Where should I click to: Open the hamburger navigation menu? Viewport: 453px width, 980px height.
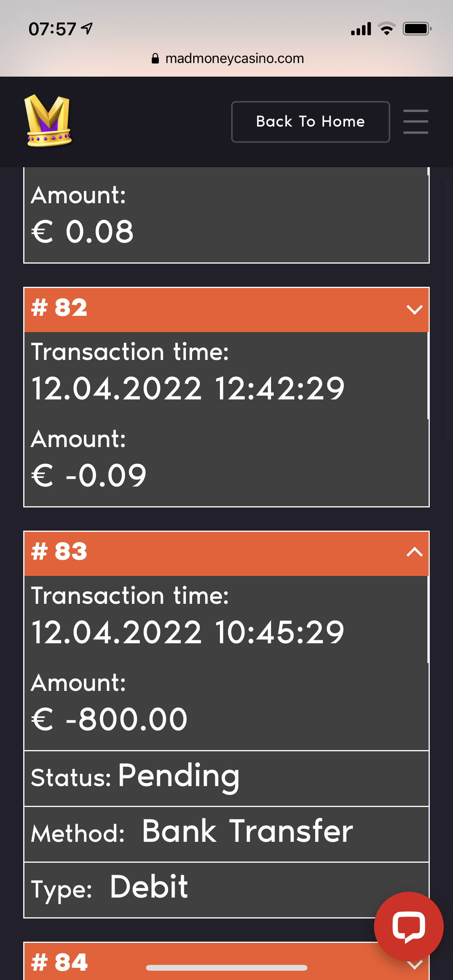pyautogui.click(x=415, y=122)
